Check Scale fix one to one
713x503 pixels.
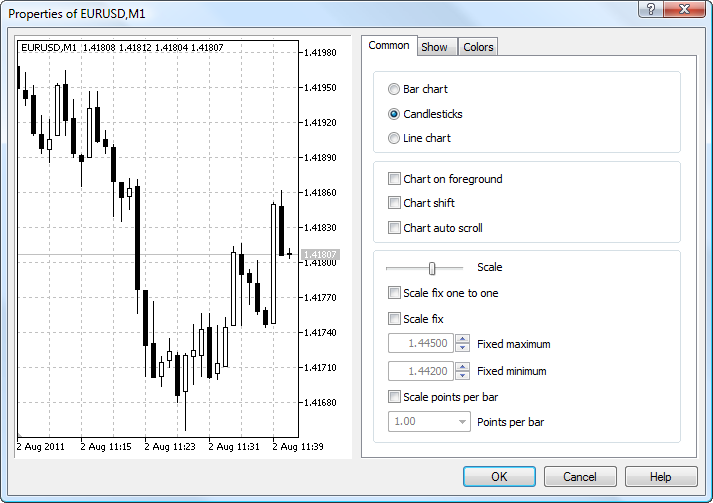pos(394,293)
